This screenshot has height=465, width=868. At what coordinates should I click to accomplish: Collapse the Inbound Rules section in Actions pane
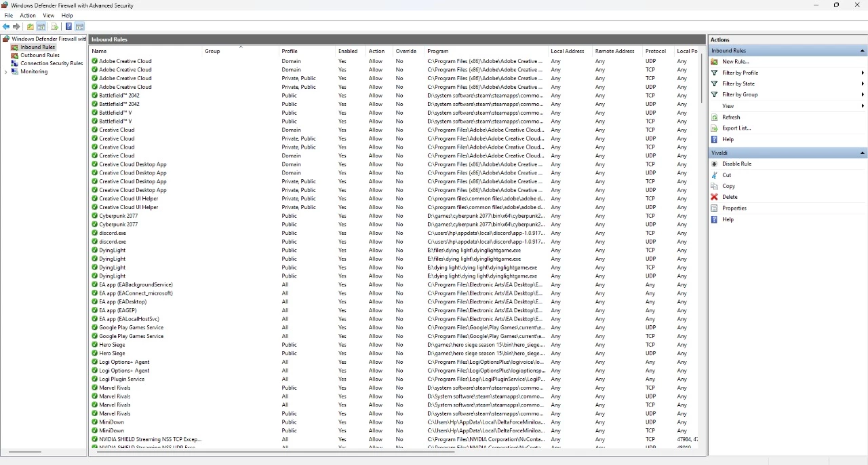click(863, 51)
